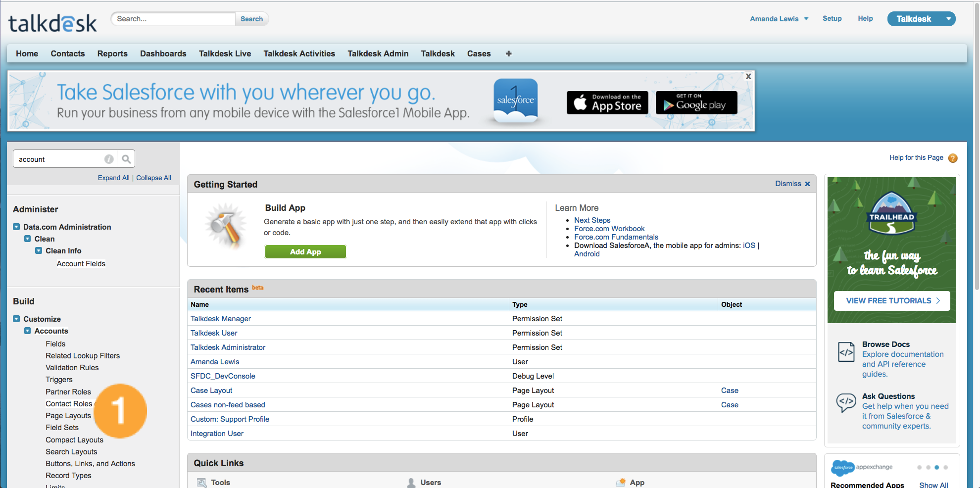Click the Help for this Page question icon
980x488 pixels.
(953, 158)
